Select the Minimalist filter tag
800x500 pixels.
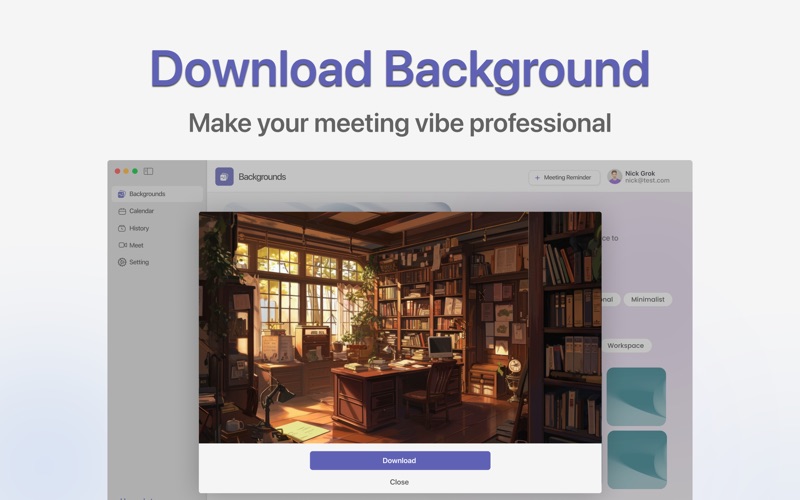coord(647,299)
